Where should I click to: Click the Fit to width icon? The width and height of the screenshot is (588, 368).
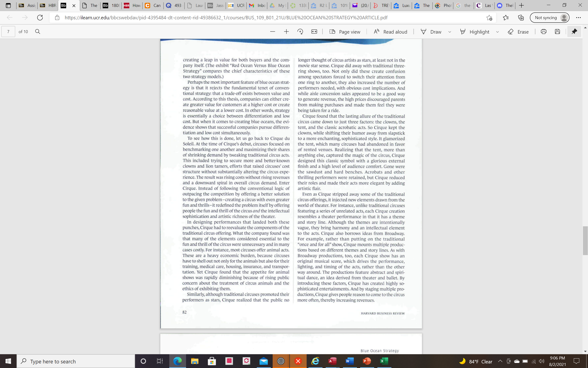point(314,32)
